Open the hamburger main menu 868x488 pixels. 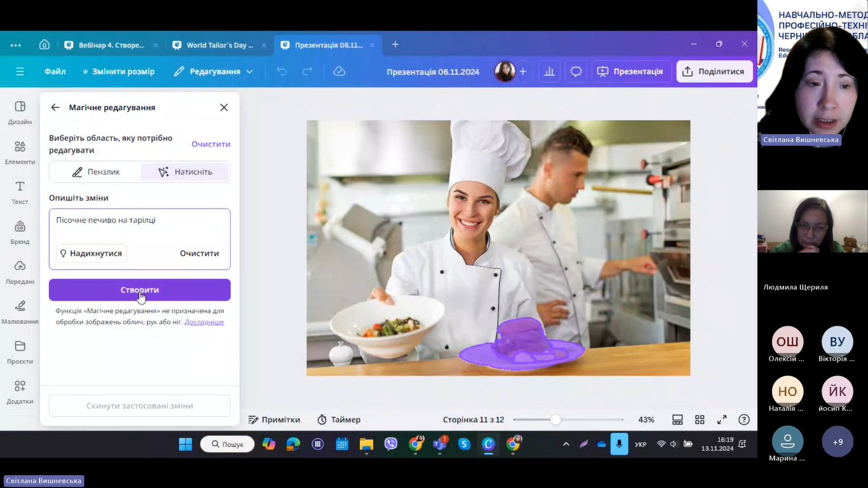20,71
